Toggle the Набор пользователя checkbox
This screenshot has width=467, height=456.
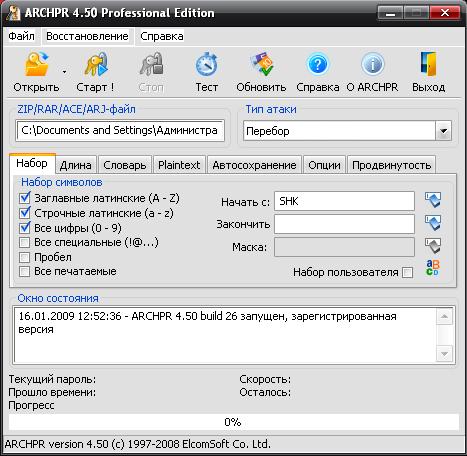407,272
